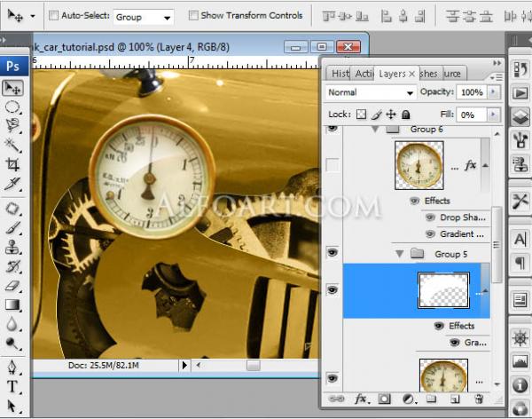Hide the Group 5 visibility eye

332,252
